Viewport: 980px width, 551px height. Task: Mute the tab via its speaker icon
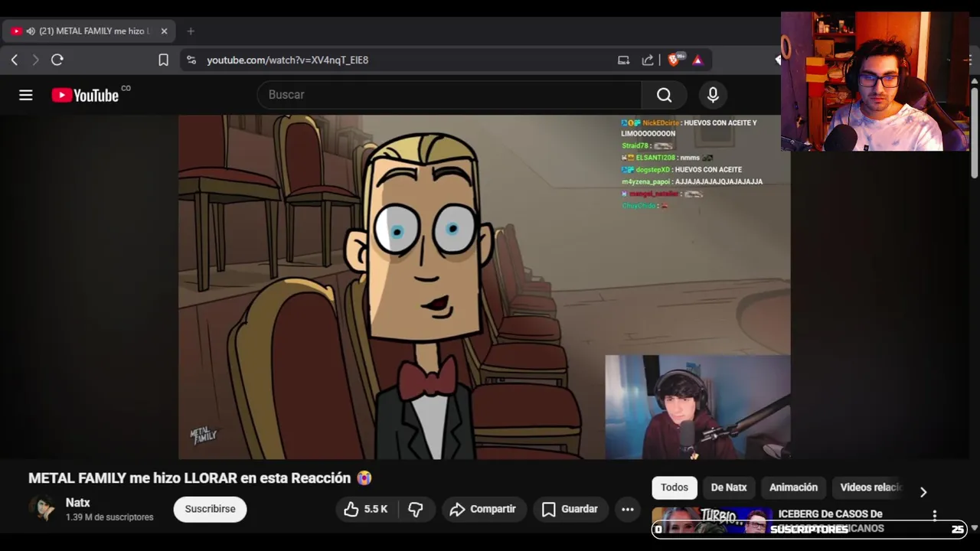pyautogui.click(x=31, y=31)
